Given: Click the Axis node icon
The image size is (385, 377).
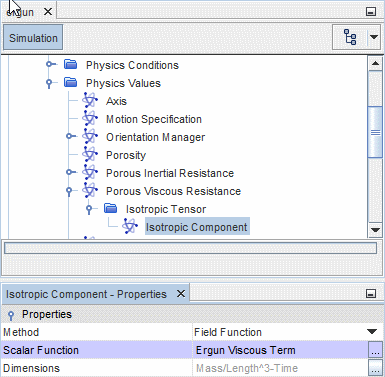Looking at the screenshot, I should click(x=90, y=100).
